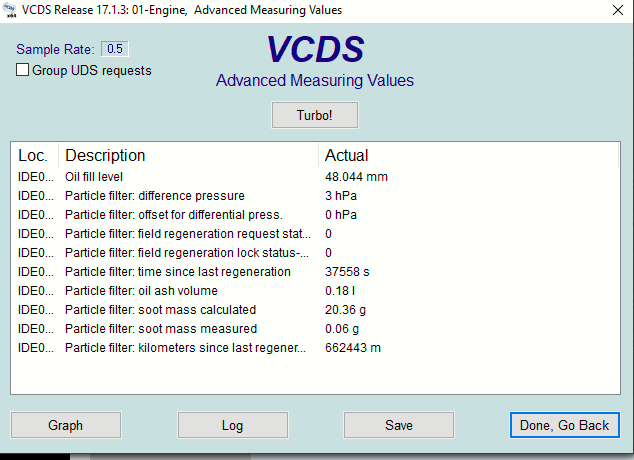Activate the Turbo! button
The image size is (634, 460).
315,115
